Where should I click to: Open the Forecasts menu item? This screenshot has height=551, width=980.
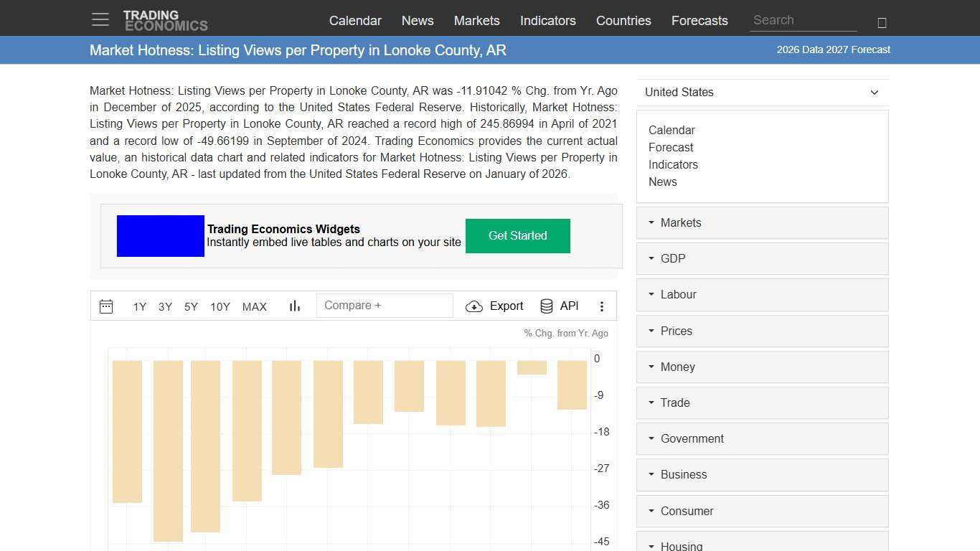(699, 20)
